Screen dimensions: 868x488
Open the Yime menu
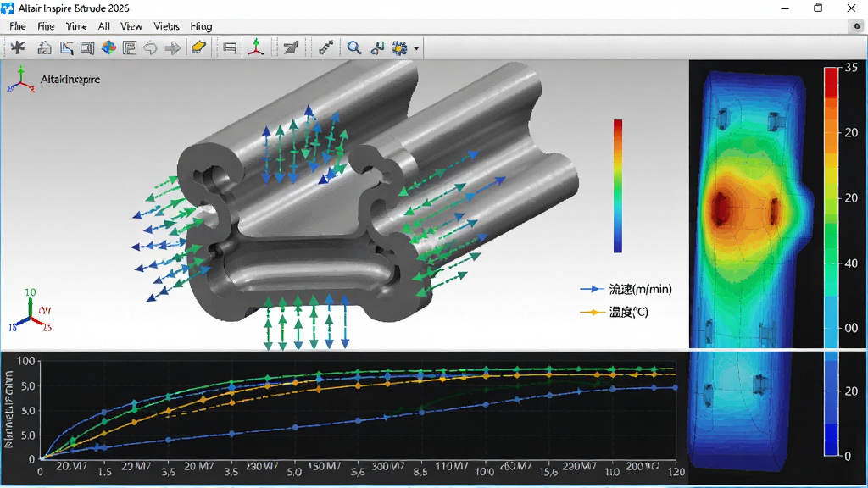tap(76, 26)
